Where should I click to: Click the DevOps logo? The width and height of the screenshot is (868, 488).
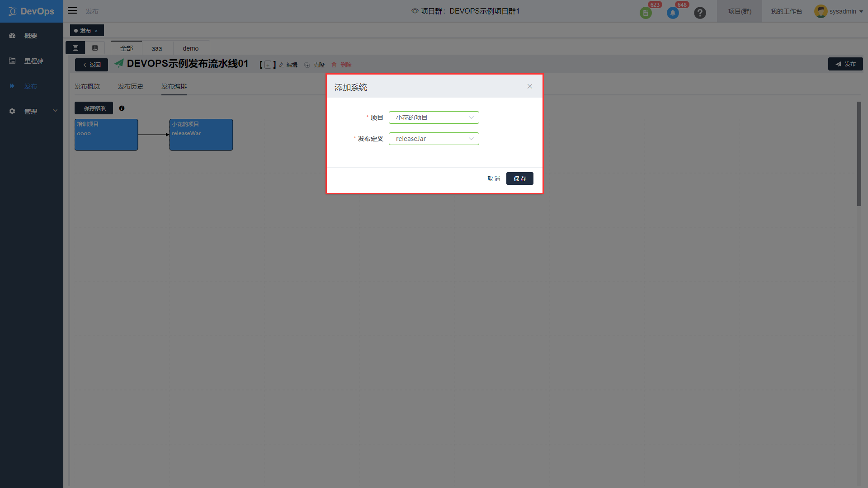32,11
